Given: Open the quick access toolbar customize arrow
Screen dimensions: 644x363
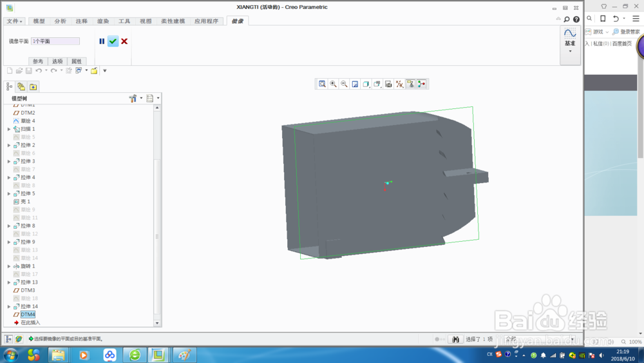Looking at the screenshot, I should [x=105, y=71].
